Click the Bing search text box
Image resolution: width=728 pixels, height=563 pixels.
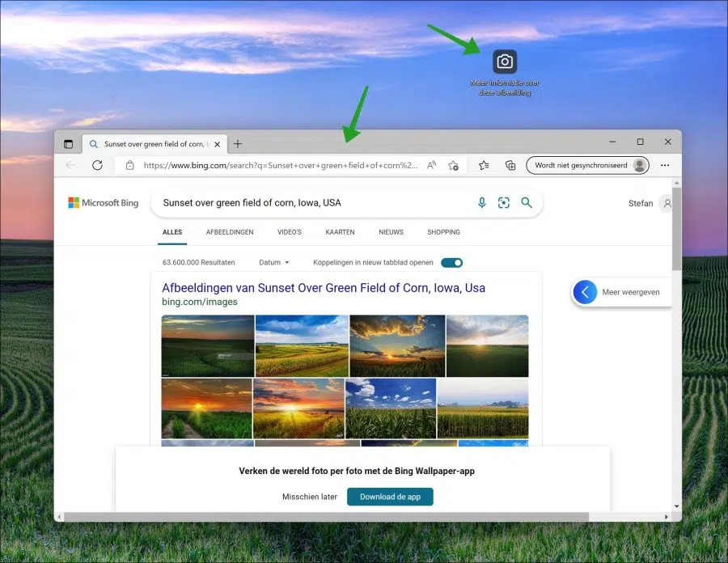(315, 203)
